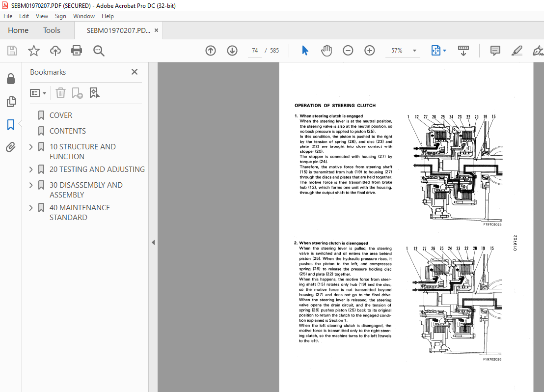Delete selected bookmark trash icon
Image resolution: width=544 pixels, height=392 pixels.
pyautogui.click(x=60, y=93)
